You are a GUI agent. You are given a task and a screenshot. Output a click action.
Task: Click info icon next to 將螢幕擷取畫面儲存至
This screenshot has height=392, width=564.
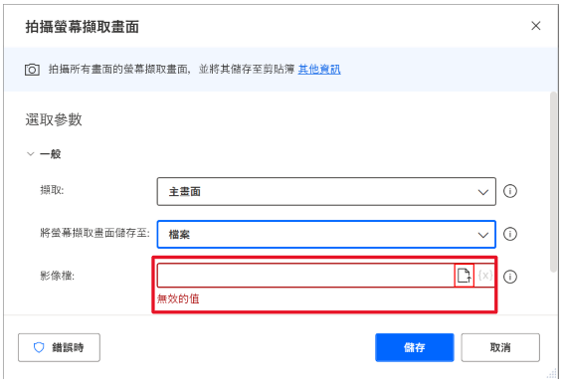[x=510, y=234]
